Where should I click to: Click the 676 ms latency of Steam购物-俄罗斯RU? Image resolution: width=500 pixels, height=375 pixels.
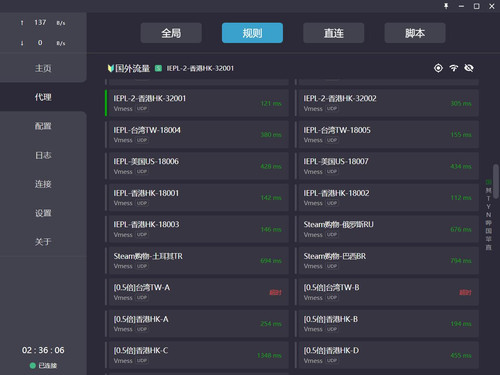(x=461, y=229)
